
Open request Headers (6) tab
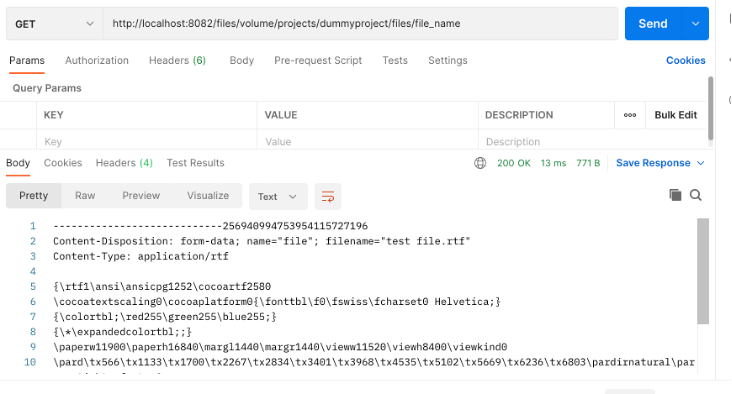pos(177,61)
